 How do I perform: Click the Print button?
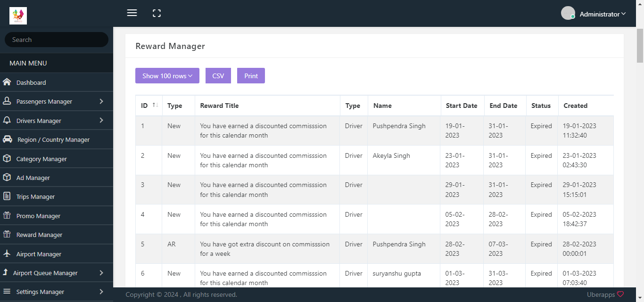[251, 76]
